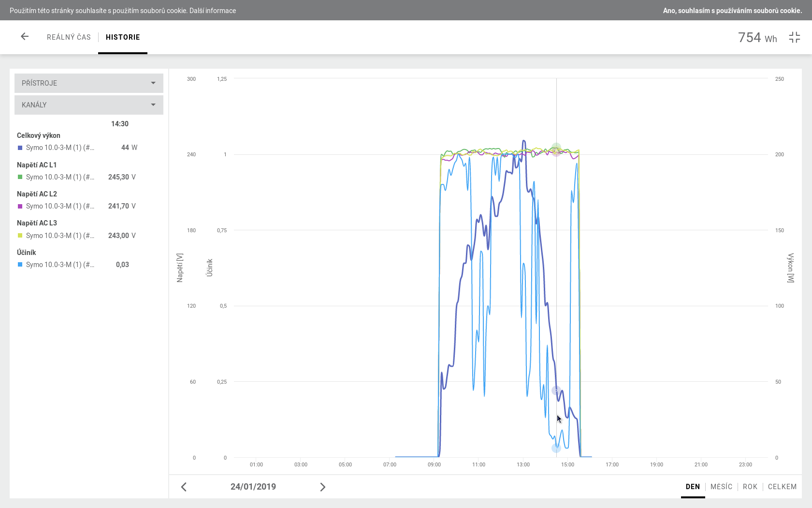
Task: Show CELKEM total range view
Action: [782, 487]
